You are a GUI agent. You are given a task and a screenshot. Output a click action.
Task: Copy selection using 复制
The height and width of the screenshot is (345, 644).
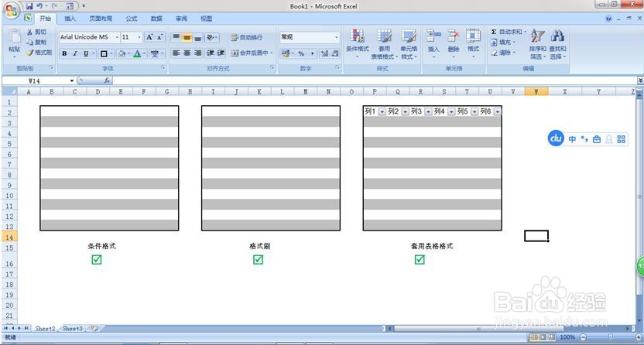tap(36, 43)
